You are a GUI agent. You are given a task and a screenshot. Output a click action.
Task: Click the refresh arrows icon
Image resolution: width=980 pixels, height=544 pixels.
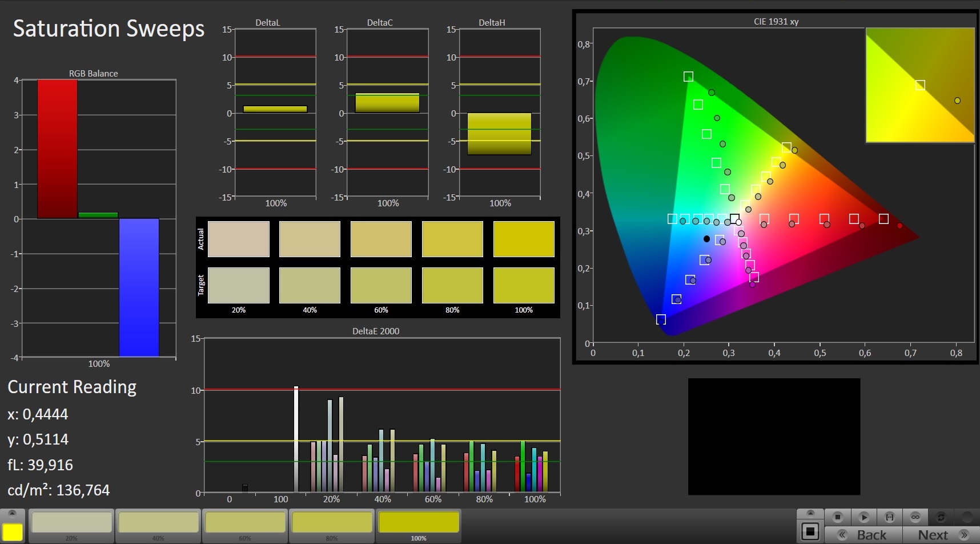tap(941, 517)
